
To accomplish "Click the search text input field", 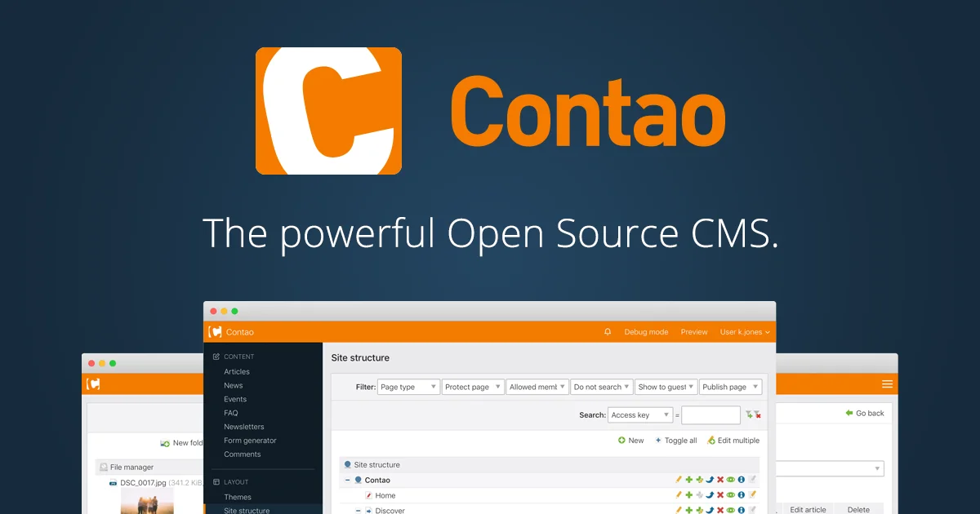I will pyautogui.click(x=710, y=414).
